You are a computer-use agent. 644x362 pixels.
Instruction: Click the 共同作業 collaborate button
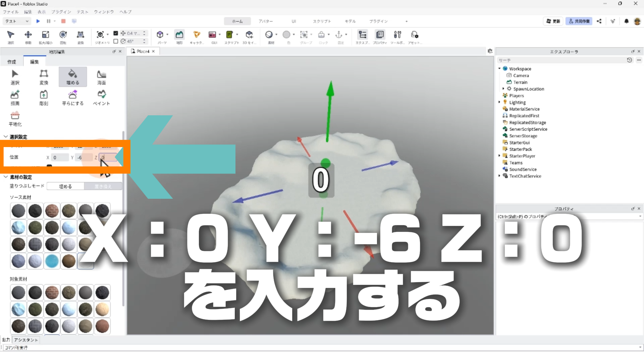(579, 21)
